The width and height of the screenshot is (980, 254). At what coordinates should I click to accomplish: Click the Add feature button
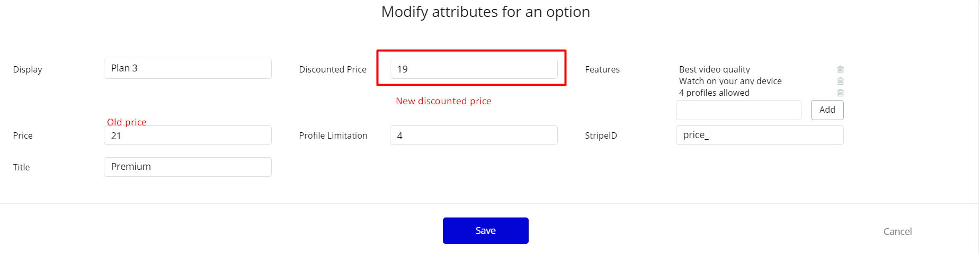[x=827, y=110]
